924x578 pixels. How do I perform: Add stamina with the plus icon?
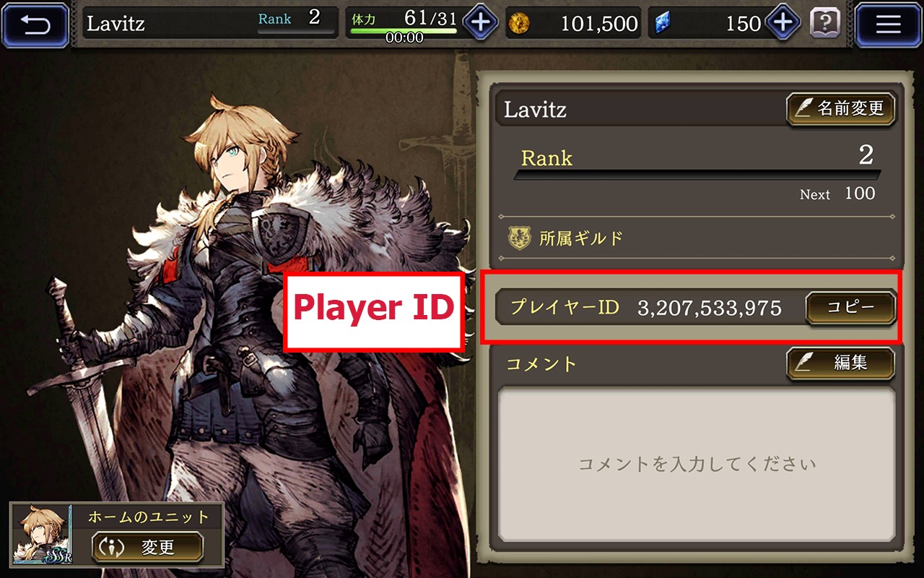coord(480,22)
